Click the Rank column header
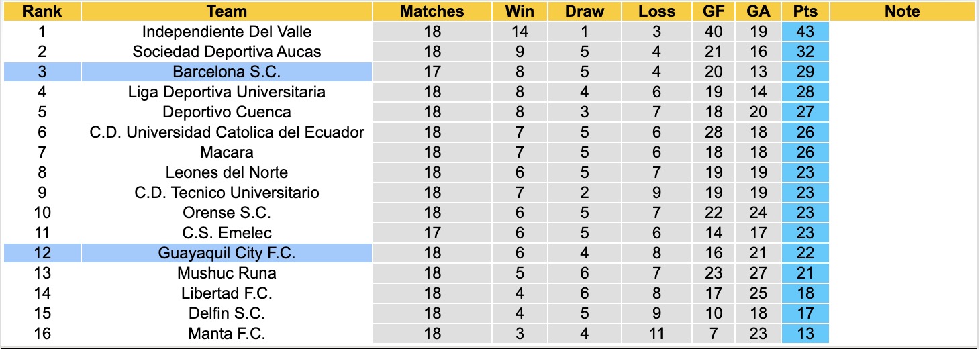This screenshot has height=349, width=980. pos(42,11)
